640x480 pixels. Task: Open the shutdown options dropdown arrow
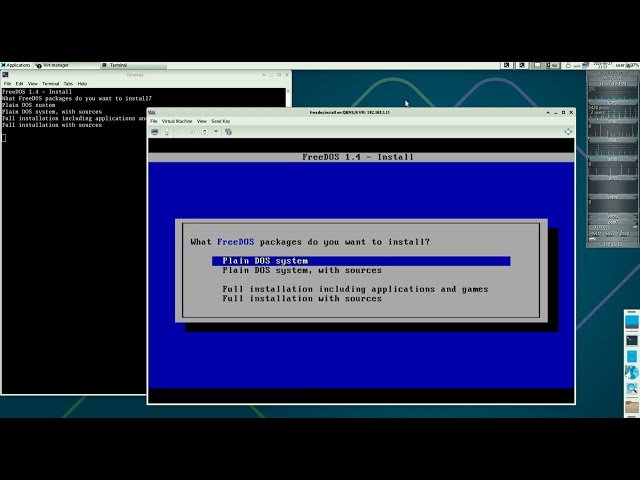[216, 132]
